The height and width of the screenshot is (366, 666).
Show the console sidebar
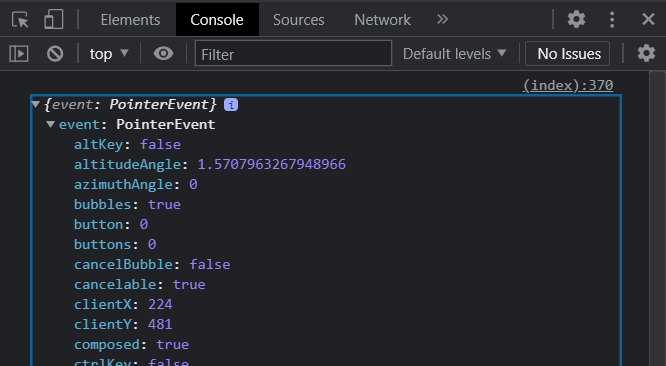click(19, 54)
